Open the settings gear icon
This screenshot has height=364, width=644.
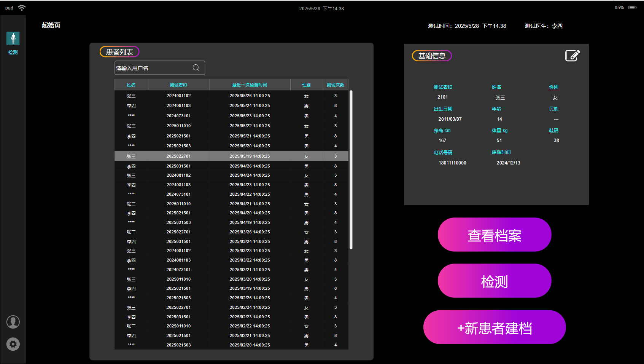[13, 344]
